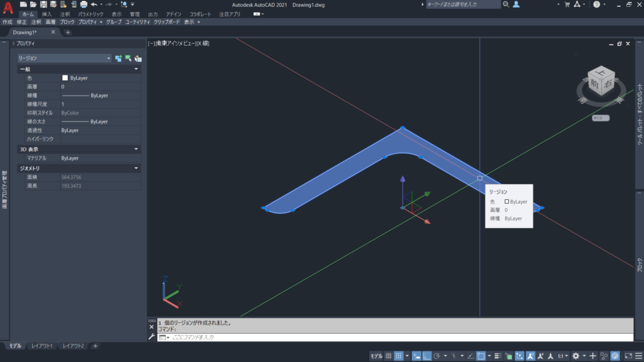Screen dimensions: 644x362
Task: Toggle polar tracking in the status bar
Action: point(436,355)
